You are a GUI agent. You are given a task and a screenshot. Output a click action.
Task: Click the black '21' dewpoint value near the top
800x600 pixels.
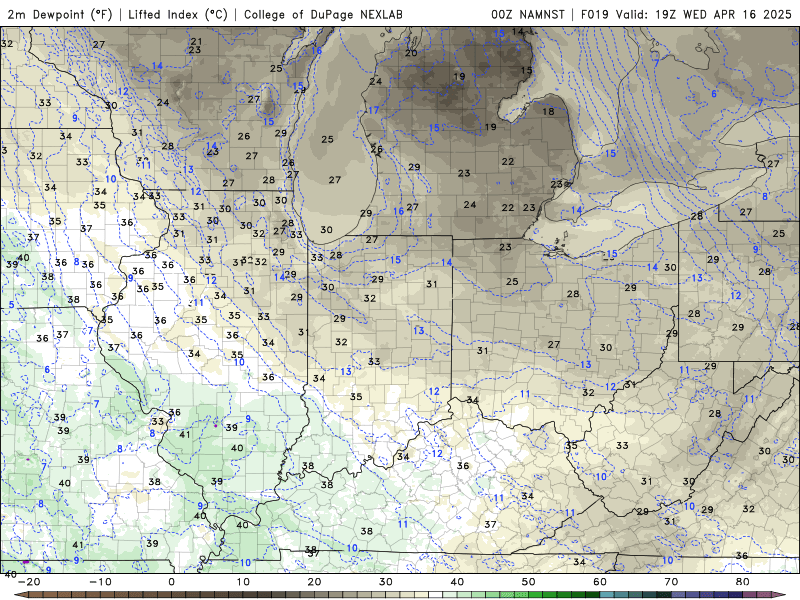click(x=196, y=41)
